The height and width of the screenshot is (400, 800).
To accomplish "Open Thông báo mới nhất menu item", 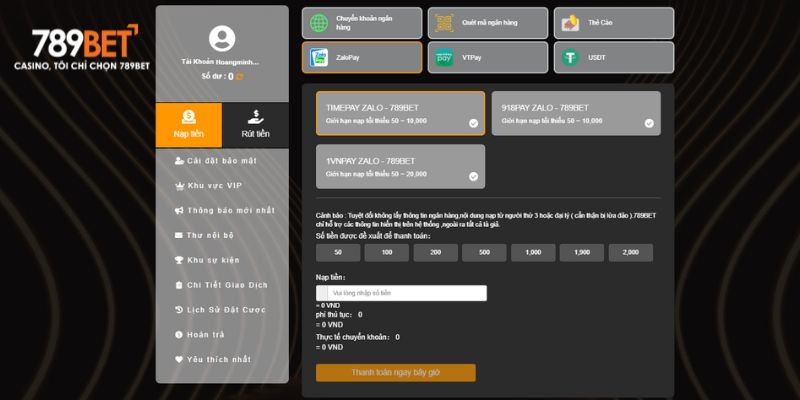I will point(222,211).
